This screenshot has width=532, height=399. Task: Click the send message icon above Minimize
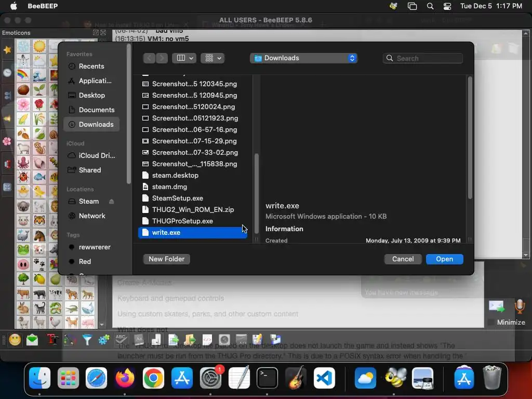pyautogui.click(x=497, y=307)
